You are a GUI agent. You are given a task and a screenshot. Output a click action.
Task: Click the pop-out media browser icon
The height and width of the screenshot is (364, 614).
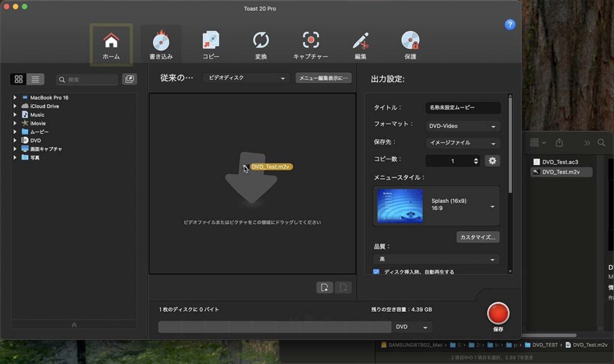click(130, 79)
